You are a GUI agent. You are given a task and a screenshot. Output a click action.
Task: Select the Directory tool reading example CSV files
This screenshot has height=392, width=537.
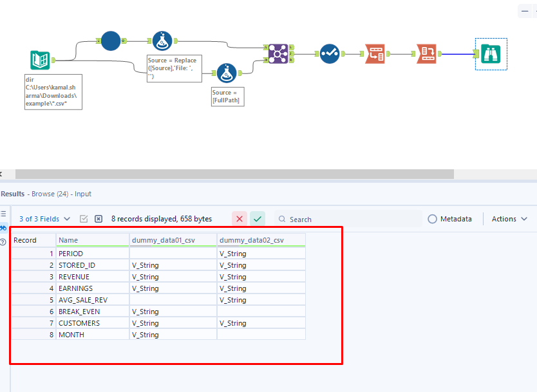coord(39,59)
